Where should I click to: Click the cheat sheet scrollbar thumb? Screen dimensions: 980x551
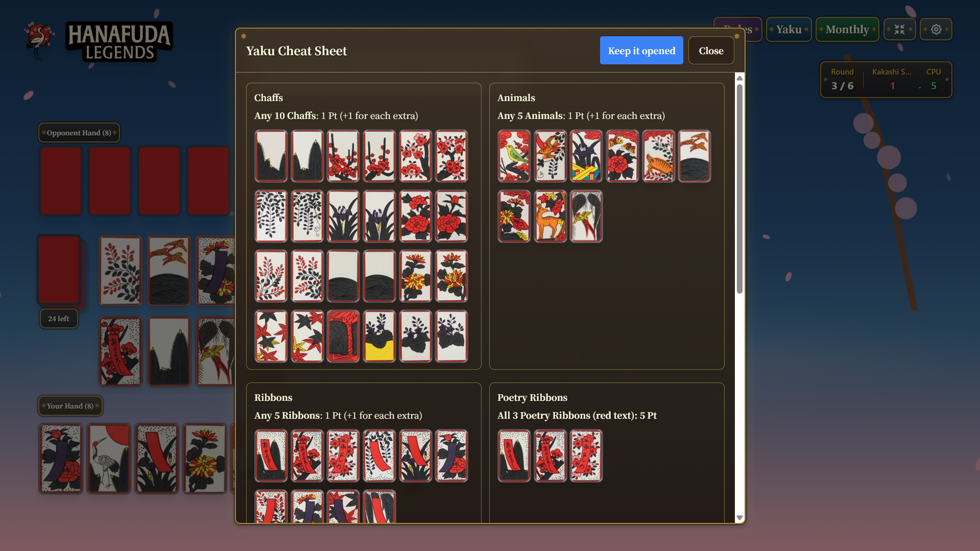pyautogui.click(x=739, y=189)
